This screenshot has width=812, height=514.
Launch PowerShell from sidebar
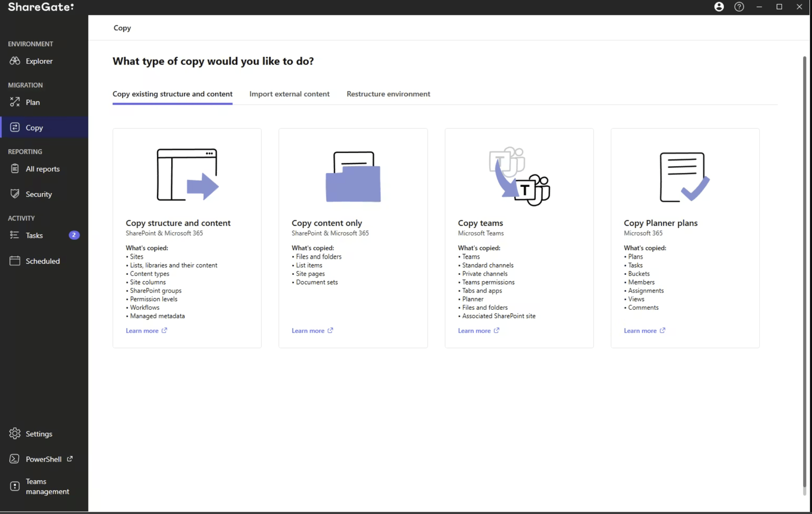(x=43, y=459)
